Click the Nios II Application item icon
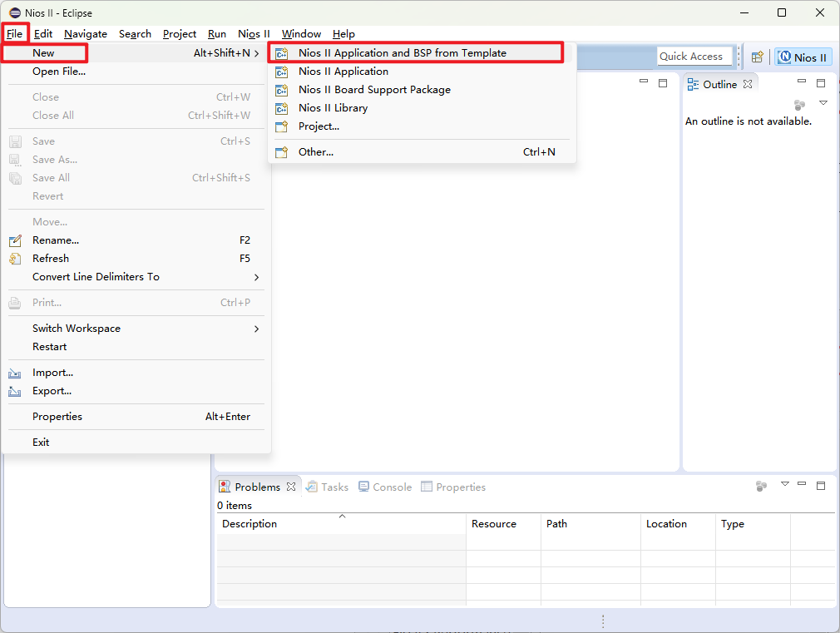This screenshot has height=633, width=840. pyautogui.click(x=282, y=72)
